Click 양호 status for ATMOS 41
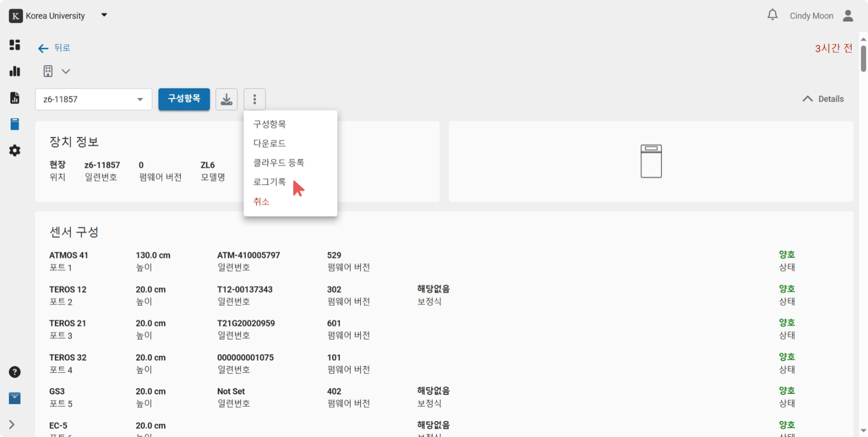 coord(787,254)
